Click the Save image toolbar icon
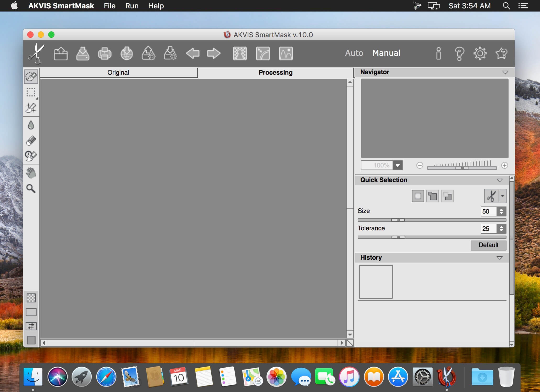Screen dimensions: 540x392 pos(83,53)
